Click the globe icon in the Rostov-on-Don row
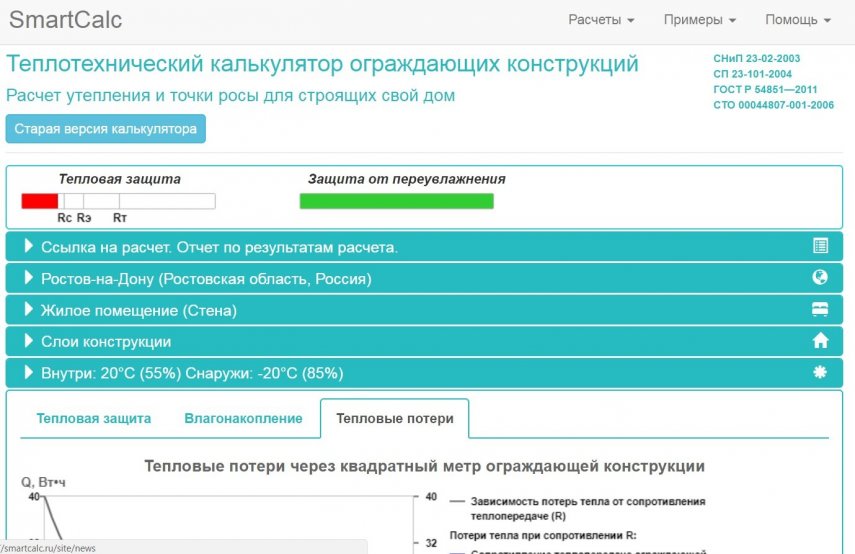 pyautogui.click(x=820, y=278)
